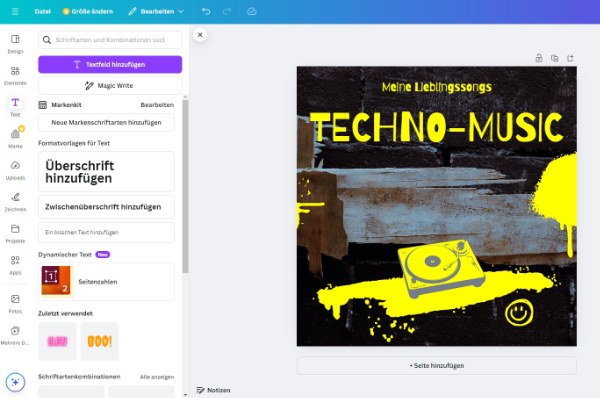Open the Zeichnen drawing tool
Viewport: 600px width, 398px height.
coord(15,202)
